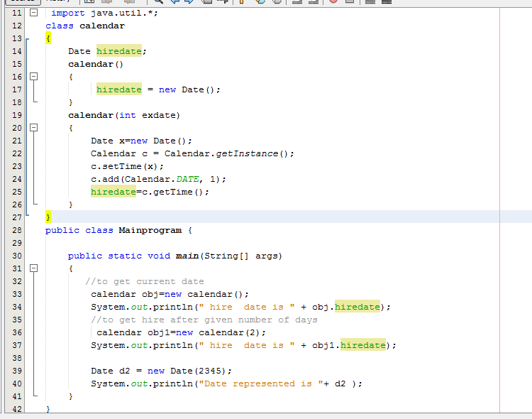
Task: Click 'Date d2 = new Date(2345);' line
Action: (x=161, y=371)
